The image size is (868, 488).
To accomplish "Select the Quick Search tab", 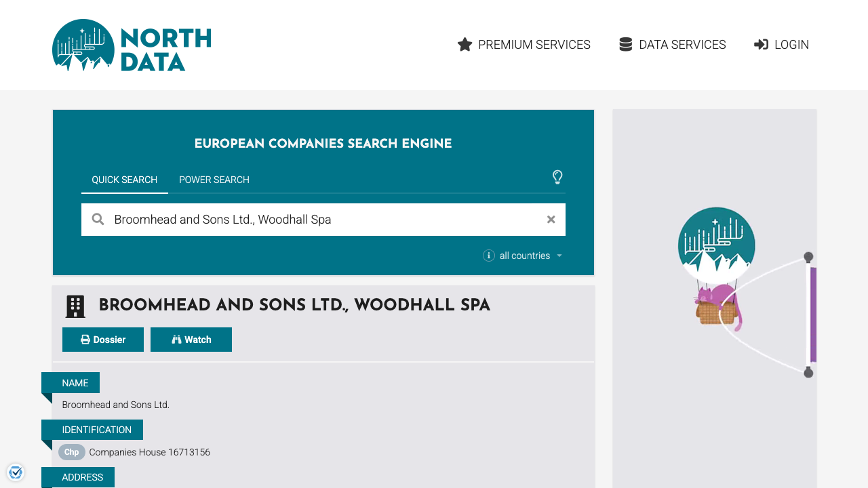I will tap(125, 180).
